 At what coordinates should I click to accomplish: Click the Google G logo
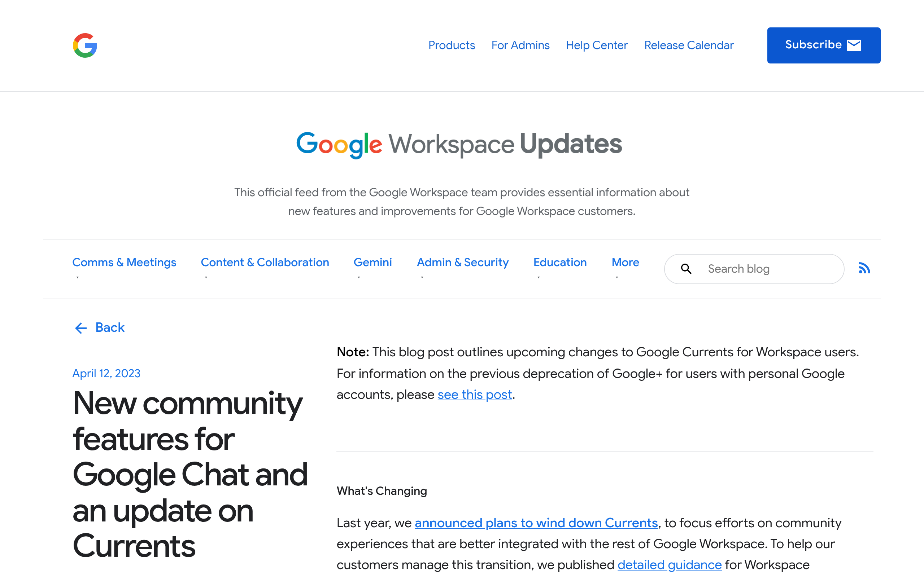point(85,45)
